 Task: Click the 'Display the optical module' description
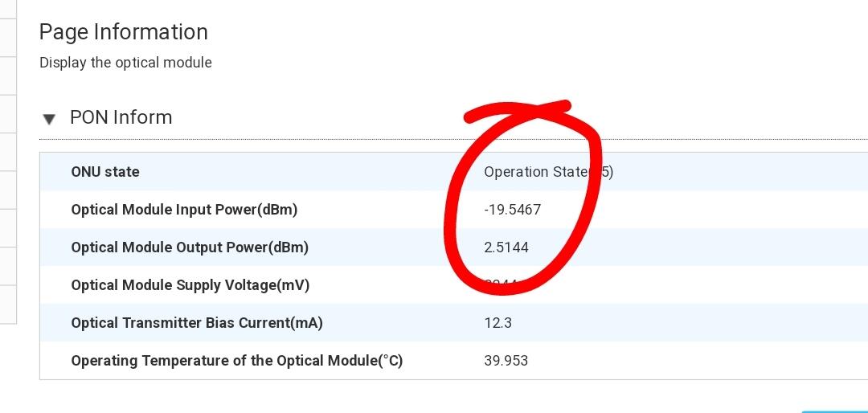(x=125, y=63)
